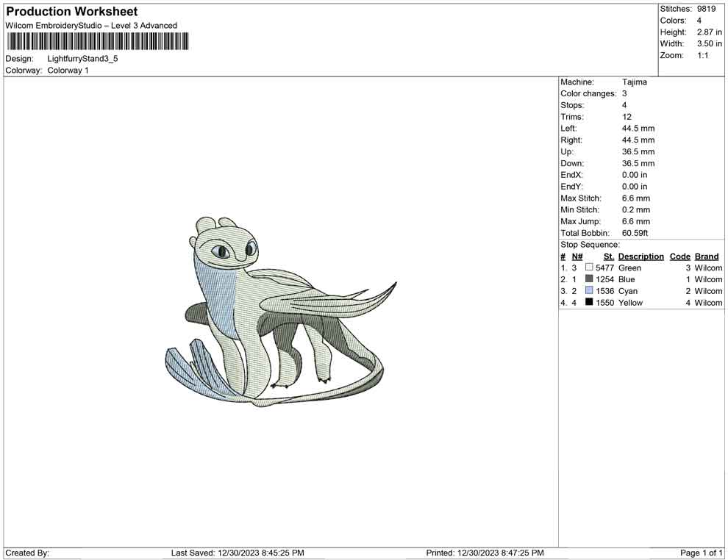
Task: Click the EndX label
Action: coord(571,175)
